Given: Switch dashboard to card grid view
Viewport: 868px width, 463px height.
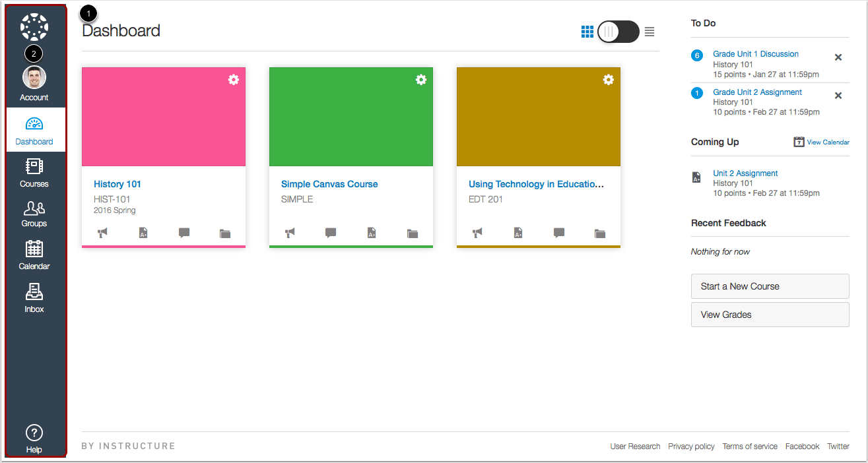Looking at the screenshot, I should [x=587, y=31].
